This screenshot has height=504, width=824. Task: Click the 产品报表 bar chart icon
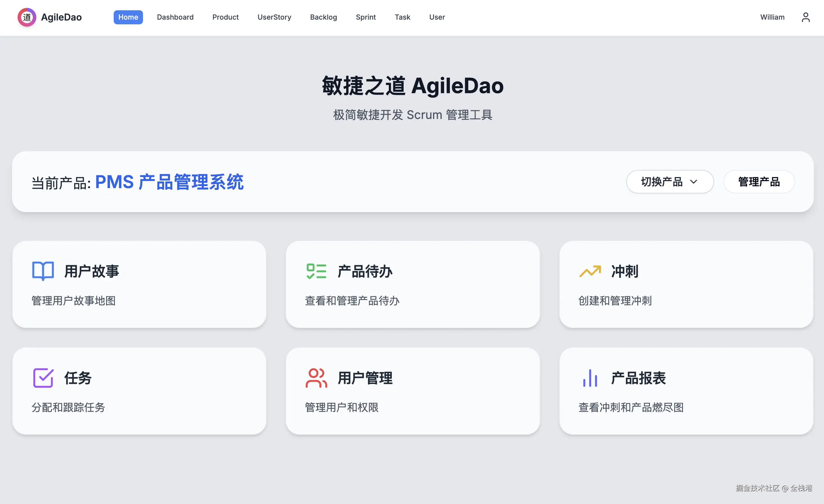point(590,378)
